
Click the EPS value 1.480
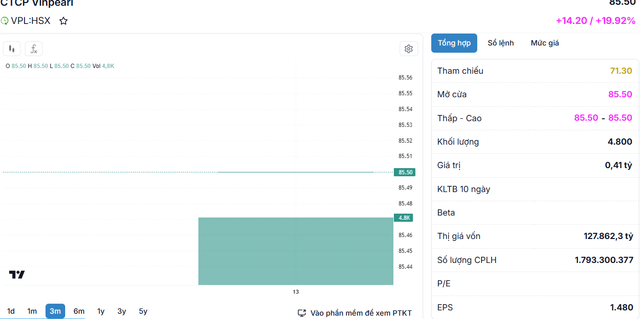[x=622, y=308]
